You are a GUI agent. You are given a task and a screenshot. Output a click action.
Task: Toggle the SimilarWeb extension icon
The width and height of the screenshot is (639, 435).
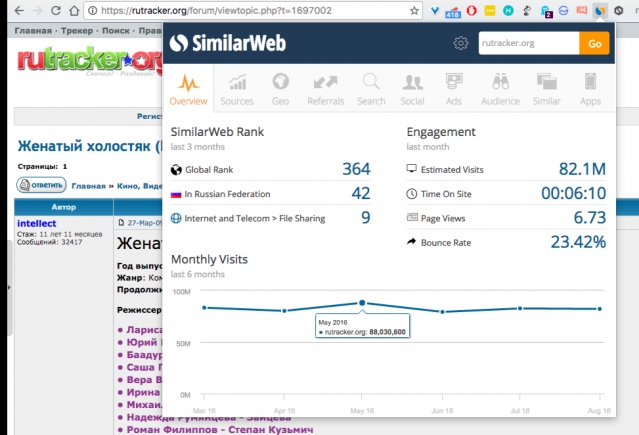point(600,11)
